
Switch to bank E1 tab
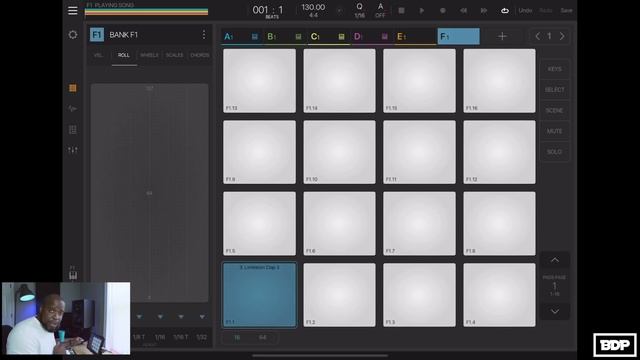point(415,37)
